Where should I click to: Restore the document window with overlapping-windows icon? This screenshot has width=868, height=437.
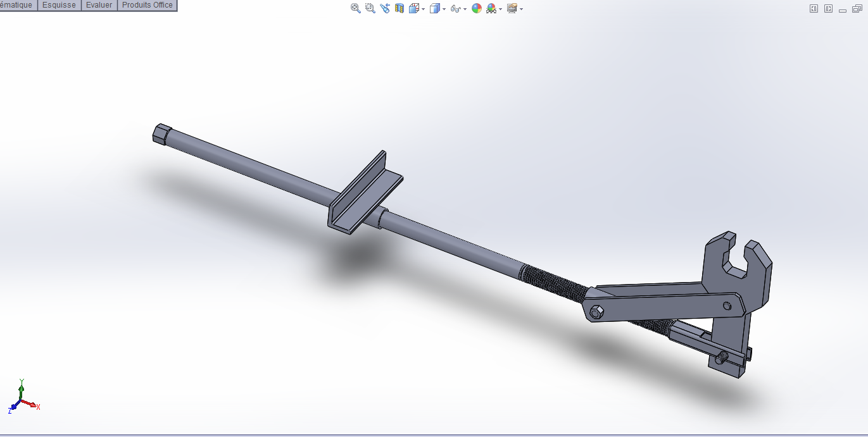[x=857, y=8]
